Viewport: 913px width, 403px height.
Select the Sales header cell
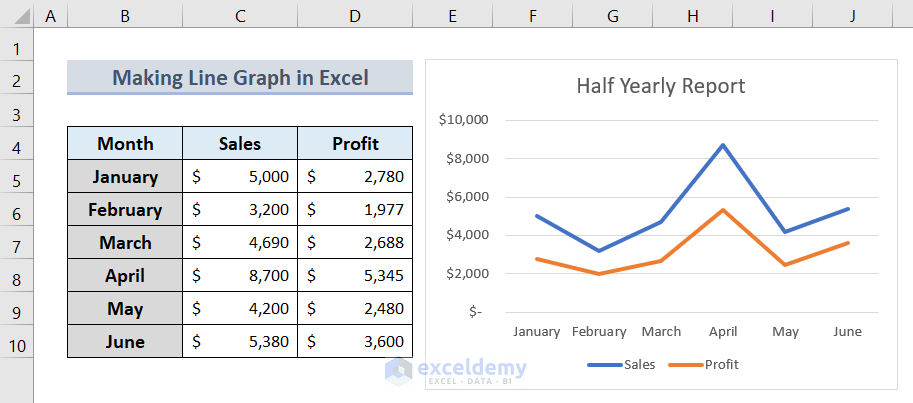point(240,143)
